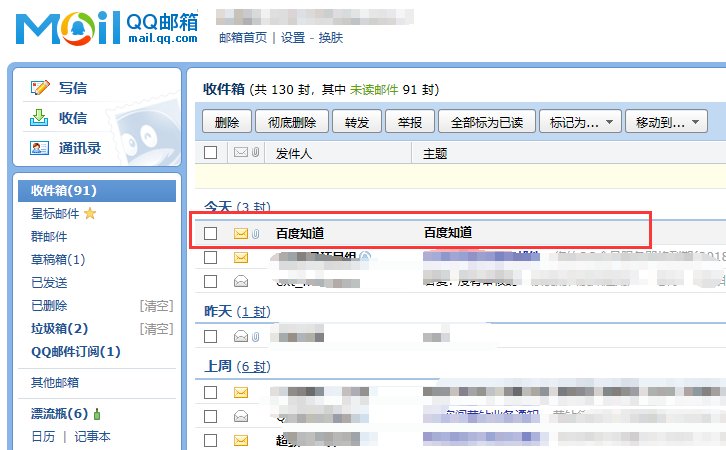Open the 收件箱(91) folder
Viewport: 726px width, 450px height.
97,190
